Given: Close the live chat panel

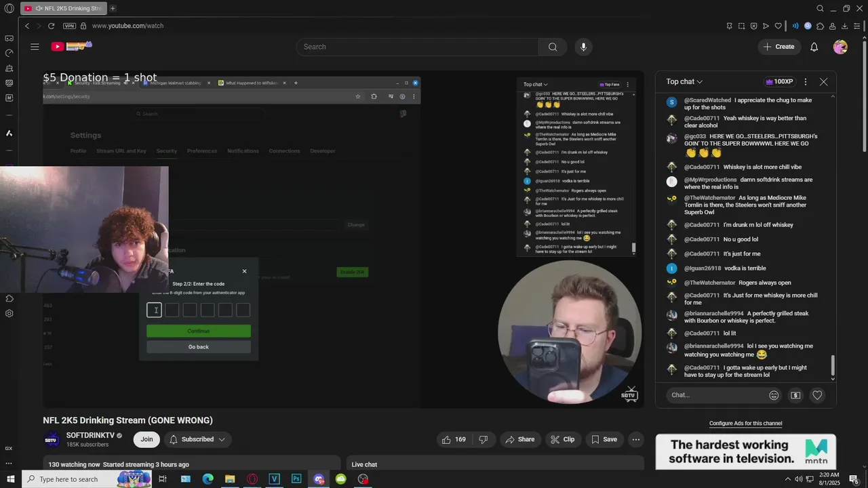Looking at the screenshot, I should [823, 81].
